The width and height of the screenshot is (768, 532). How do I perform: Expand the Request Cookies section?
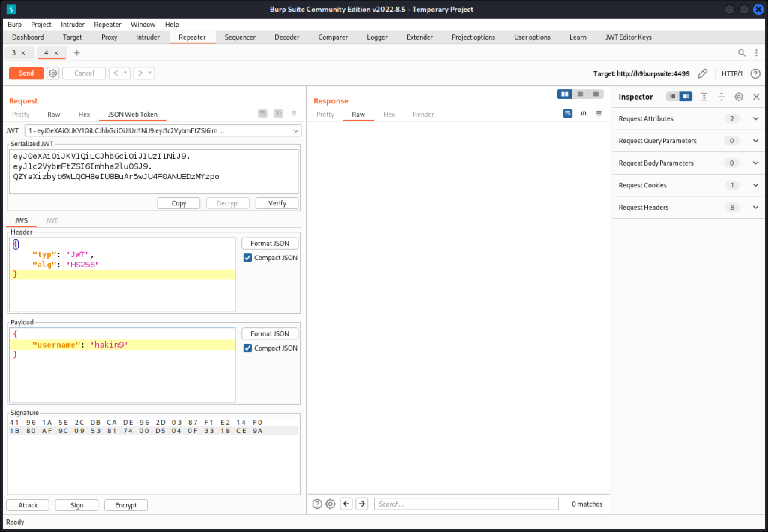688,185
